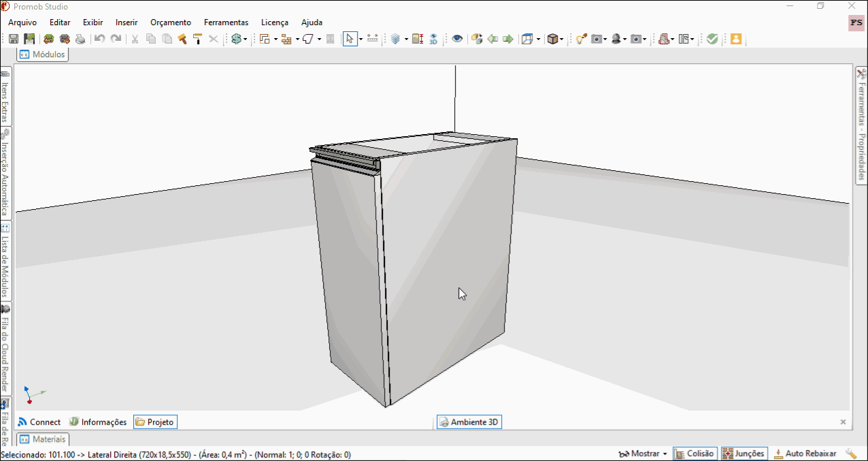This screenshot has width=868, height=461.
Task: Open the Exibir menu
Action: (x=93, y=22)
